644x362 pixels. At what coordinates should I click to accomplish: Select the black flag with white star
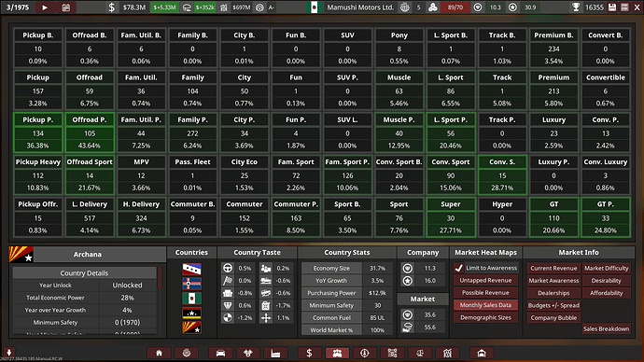pos(192,313)
